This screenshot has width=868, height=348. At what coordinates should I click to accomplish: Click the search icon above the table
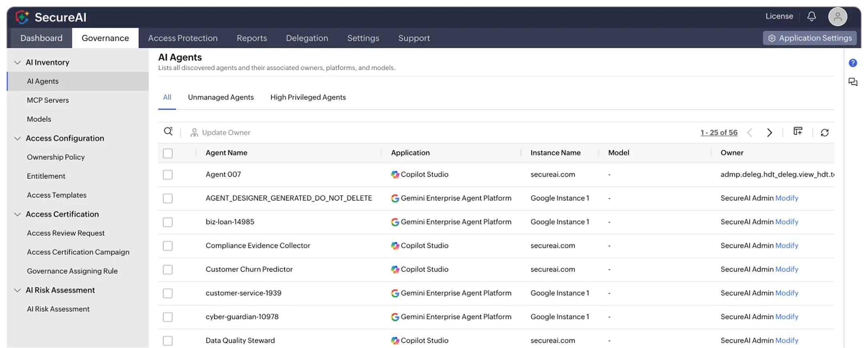[168, 132]
